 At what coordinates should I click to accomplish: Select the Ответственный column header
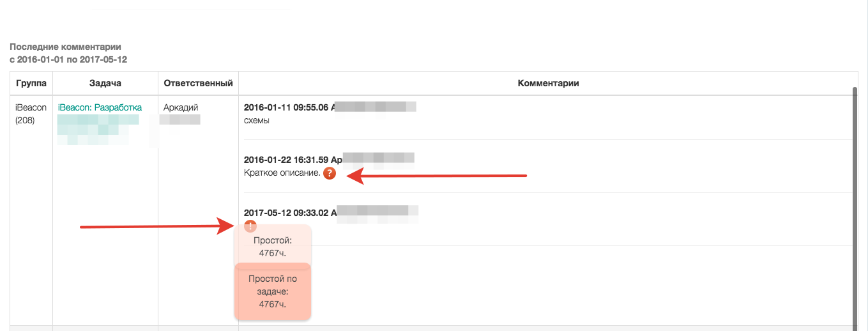coord(198,84)
